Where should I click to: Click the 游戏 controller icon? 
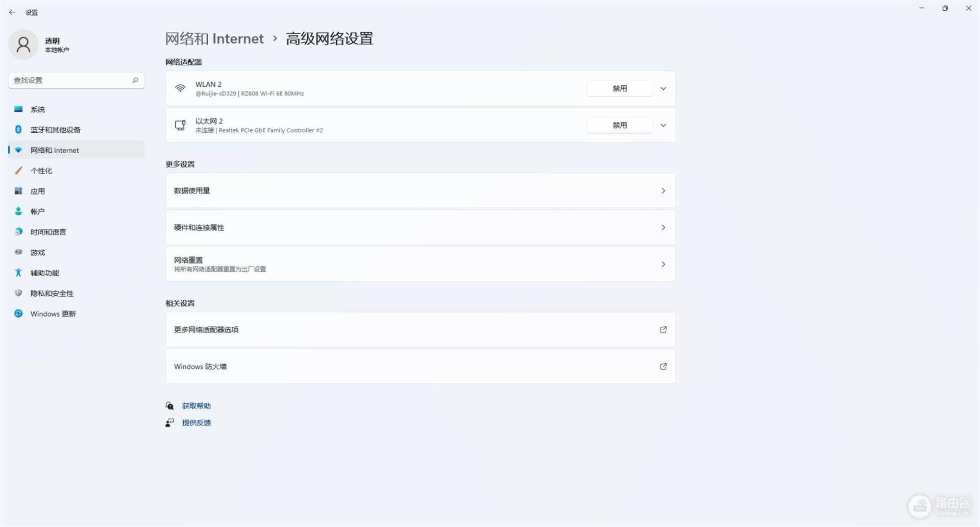tap(18, 252)
